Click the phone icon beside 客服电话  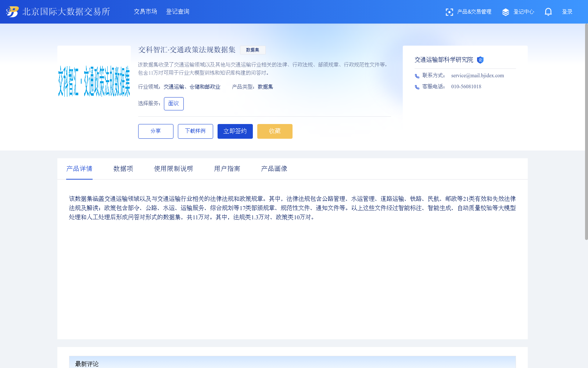pyautogui.click(x=417, y=87)
